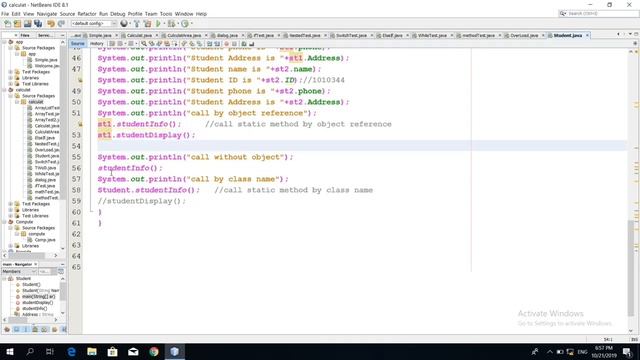The height and width of the screenshot is (360, 640).
Task: Click the Undo toolbar icon
Action: point(51,24)
